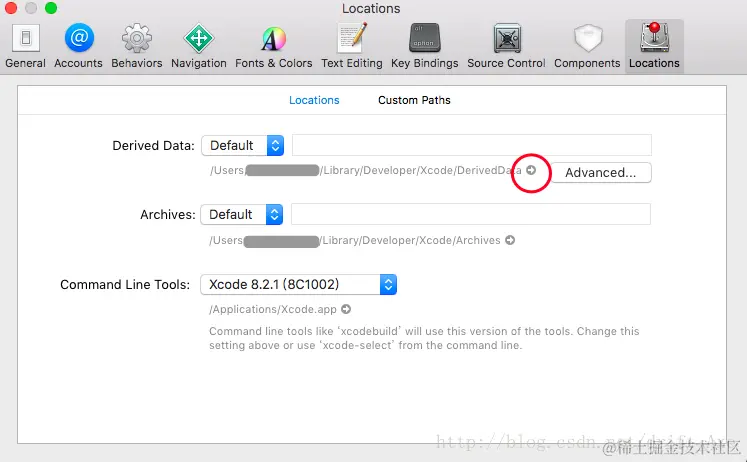The image size is (747, 462).
Task: Open the Behaviors gear pane
Action: coord(137,47)
